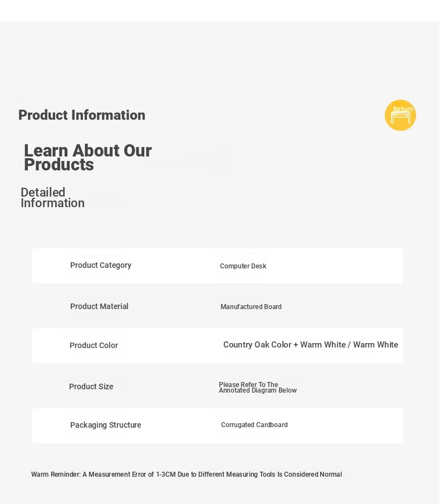Click the Corrugated Cardboard value
The height and width of the screenshot is (504, 440).
pyautogui.click(x=254, y=424)
